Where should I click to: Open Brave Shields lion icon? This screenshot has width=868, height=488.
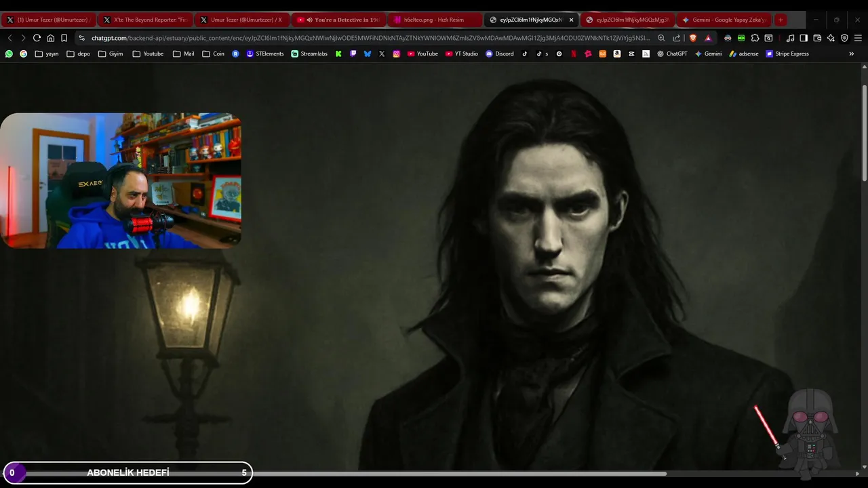(692, 38)
